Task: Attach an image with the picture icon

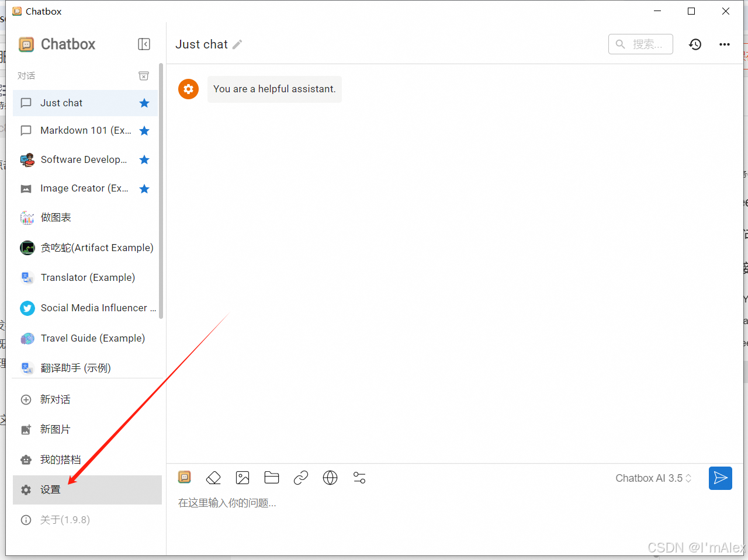Action: [243, 478]
